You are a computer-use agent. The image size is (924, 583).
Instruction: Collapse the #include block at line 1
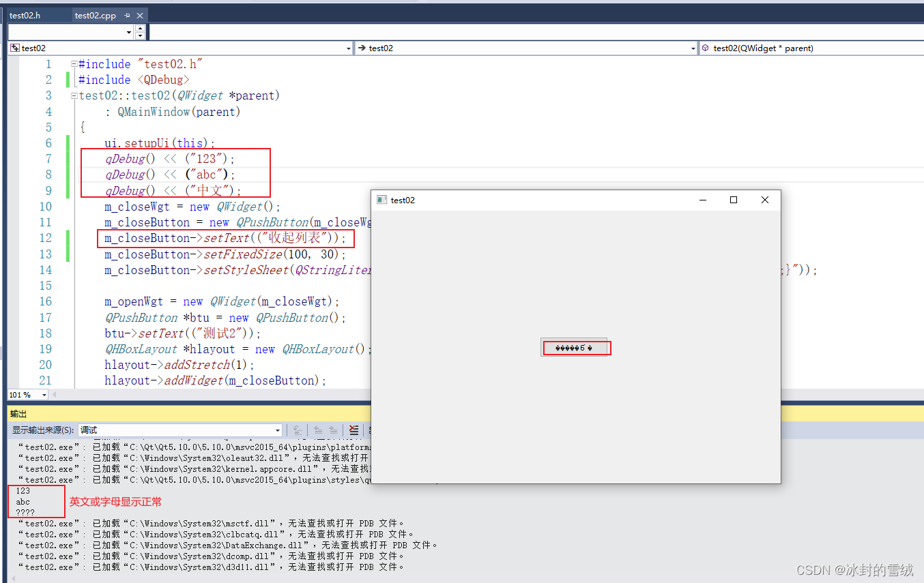point(74,64)
